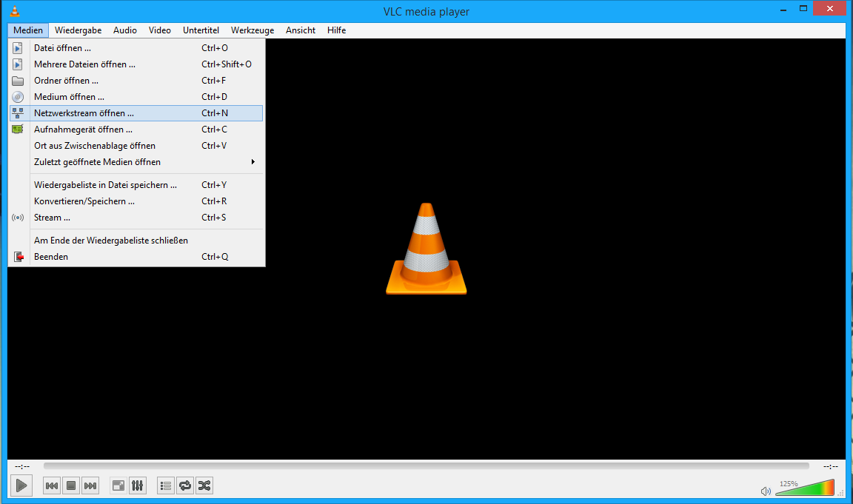Open the Werkzeuge menu
This screenshot has height=504, width=853.
[252, 30]
